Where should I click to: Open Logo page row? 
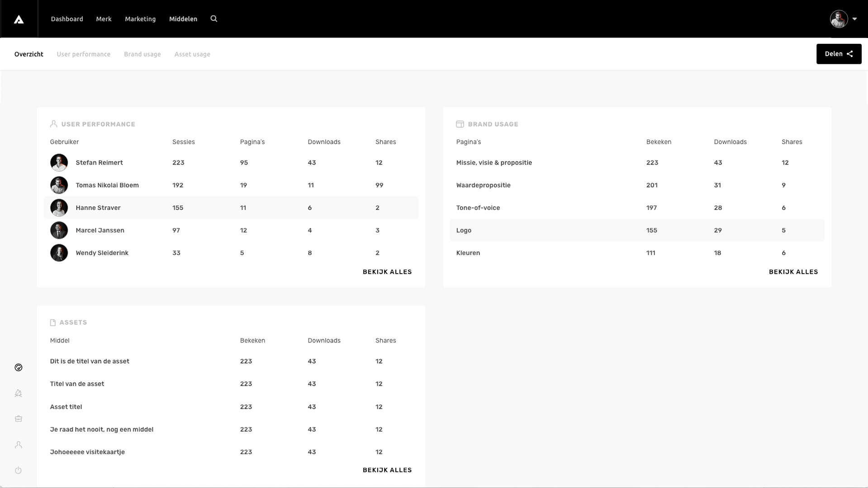[x=637, y=230]
